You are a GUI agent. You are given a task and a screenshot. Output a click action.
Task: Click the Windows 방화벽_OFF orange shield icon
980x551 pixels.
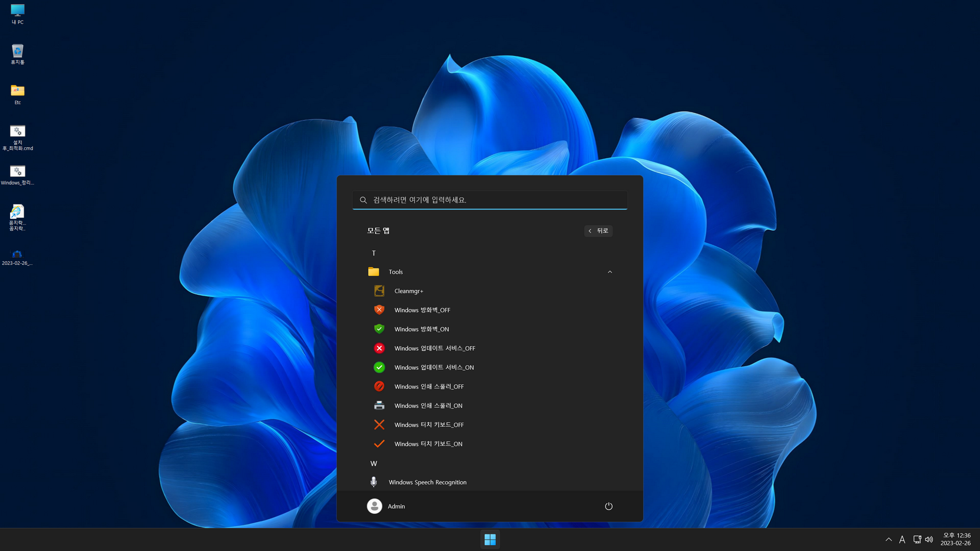[x=379, y=310]
